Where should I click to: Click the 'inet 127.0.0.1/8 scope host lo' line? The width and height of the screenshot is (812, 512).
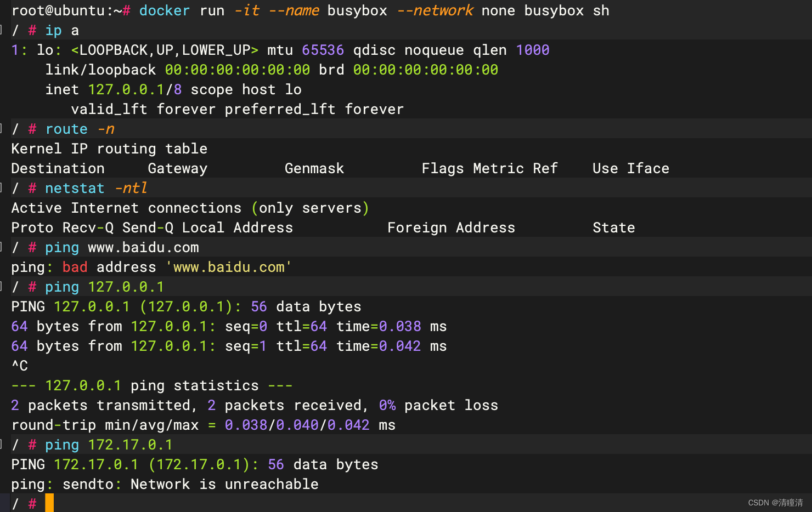(173, 89)
